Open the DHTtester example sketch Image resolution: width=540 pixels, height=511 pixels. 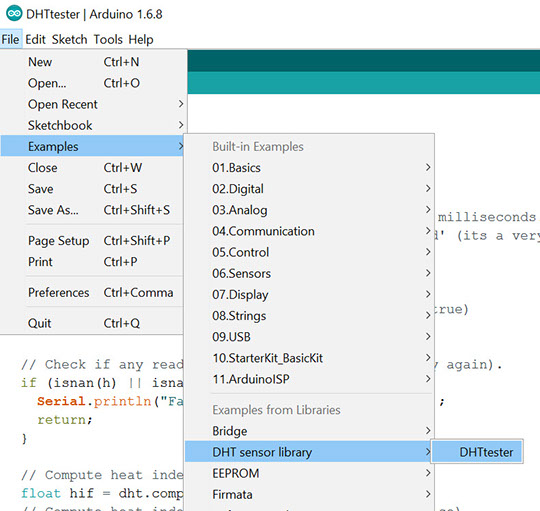click(x=477, y=452)
